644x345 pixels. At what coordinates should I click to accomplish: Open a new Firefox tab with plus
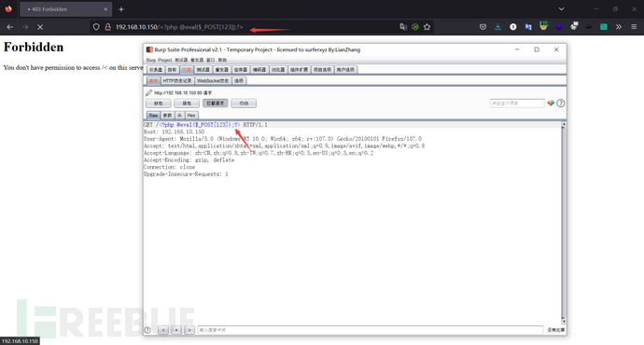[121, 9]
